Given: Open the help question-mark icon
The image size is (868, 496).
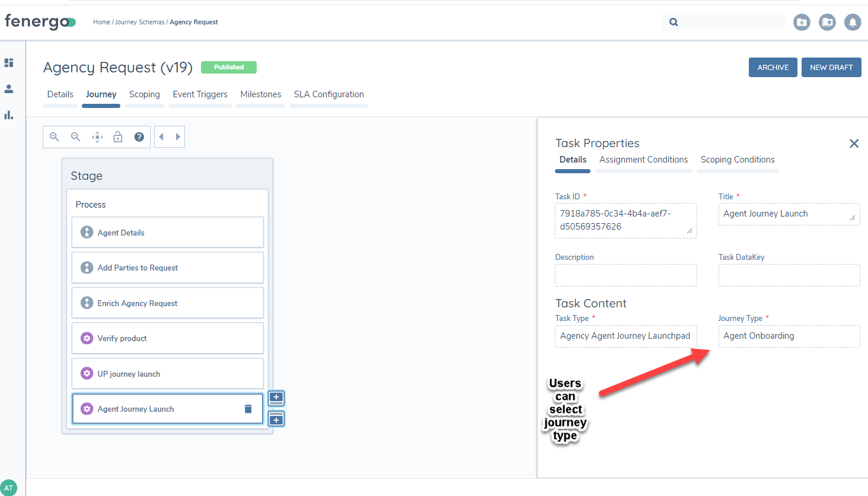Looking at the screenshot, I should tap(139, 136).
